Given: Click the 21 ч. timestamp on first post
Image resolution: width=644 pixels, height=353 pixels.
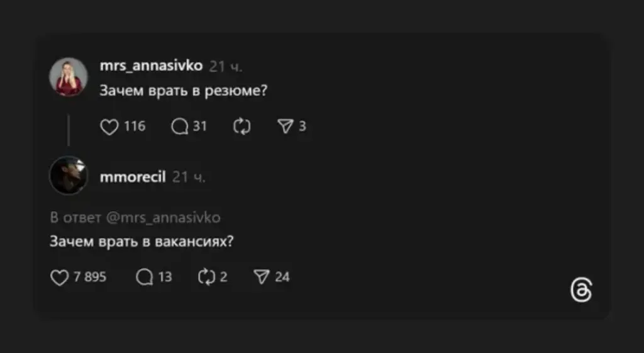Looking at the screenshot, I should (x=226, y=66).
